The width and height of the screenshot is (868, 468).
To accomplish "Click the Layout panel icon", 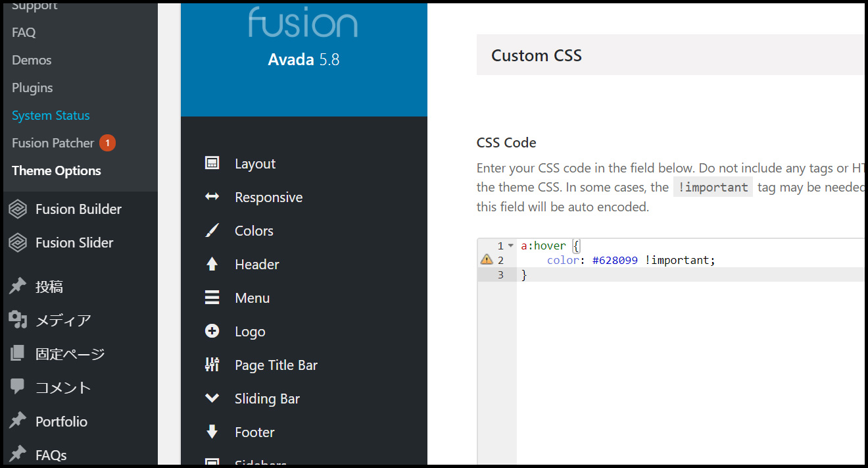I will click(x=212, y=163).
